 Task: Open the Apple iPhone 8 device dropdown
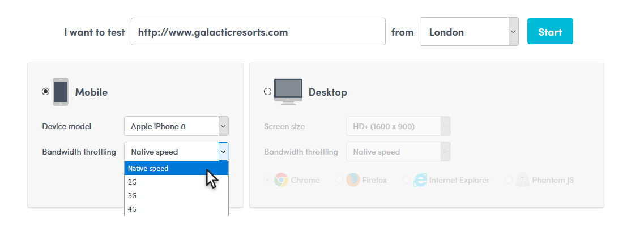coord(176,126)
